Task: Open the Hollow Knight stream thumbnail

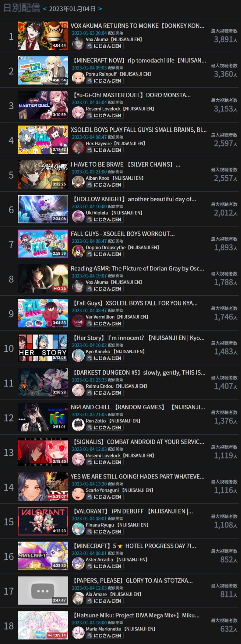Action: click(x=43, y=209)
